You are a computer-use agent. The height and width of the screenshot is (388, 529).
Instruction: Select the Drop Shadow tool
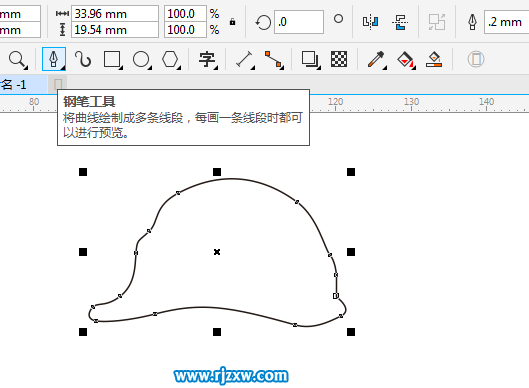(x=310, y=59)
